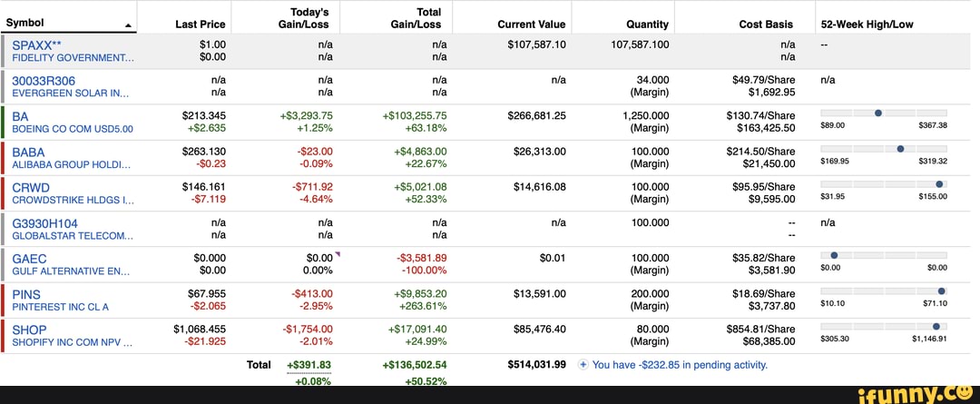Image resolution: width=980 pixels, height=404 pixels.
Task: Click the Cost Basis column header
Action: (766, 25)
